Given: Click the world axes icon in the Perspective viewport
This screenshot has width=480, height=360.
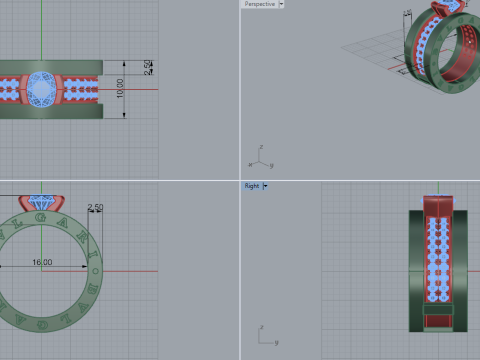Looking at the screenshot, I should tap(261, 157).
